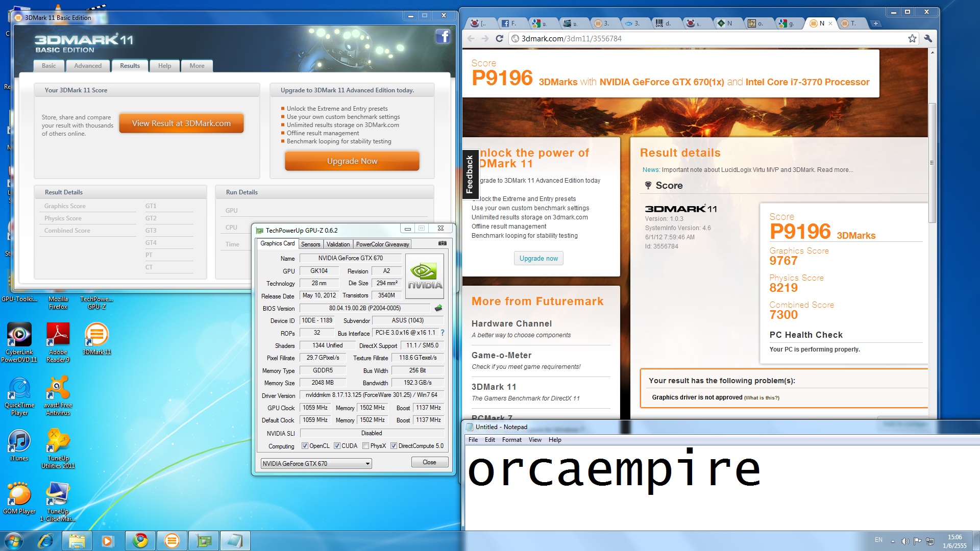This screenshot has width=980, height=551.
Task: Click the BIOS save chip icon
Action: [x=438, y=308]
